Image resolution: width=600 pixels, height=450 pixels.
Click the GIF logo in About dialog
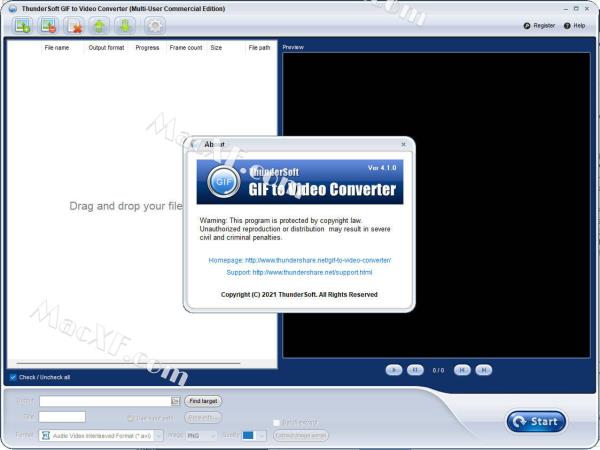(x=223, y=182)
